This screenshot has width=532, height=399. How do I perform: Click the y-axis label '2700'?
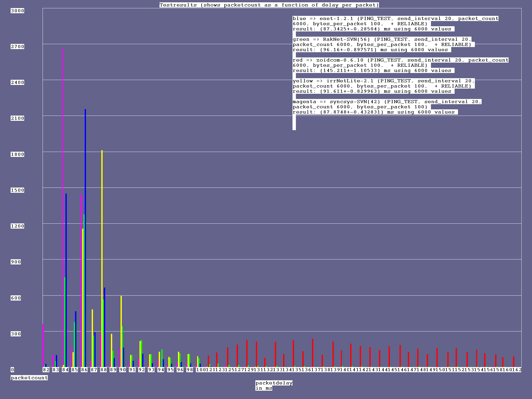(17, 46)
